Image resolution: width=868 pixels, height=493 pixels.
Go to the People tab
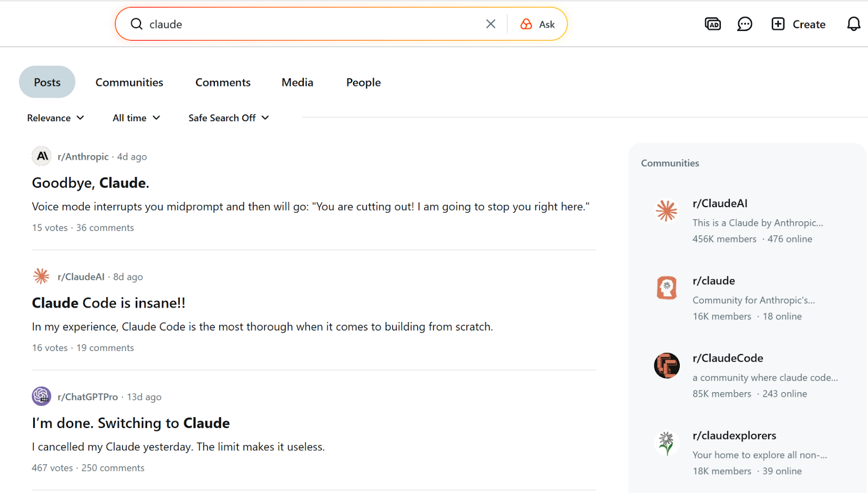click(x=363, y=82)
